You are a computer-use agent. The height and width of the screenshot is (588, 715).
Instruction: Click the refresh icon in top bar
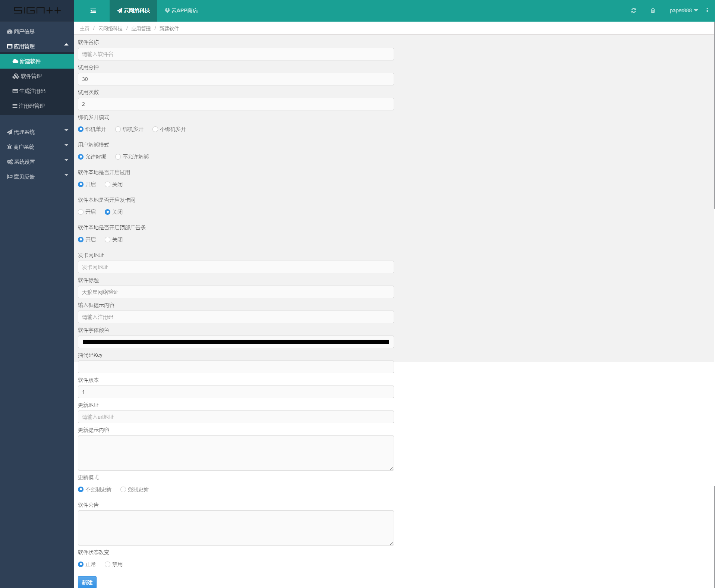tap(633, 11)
